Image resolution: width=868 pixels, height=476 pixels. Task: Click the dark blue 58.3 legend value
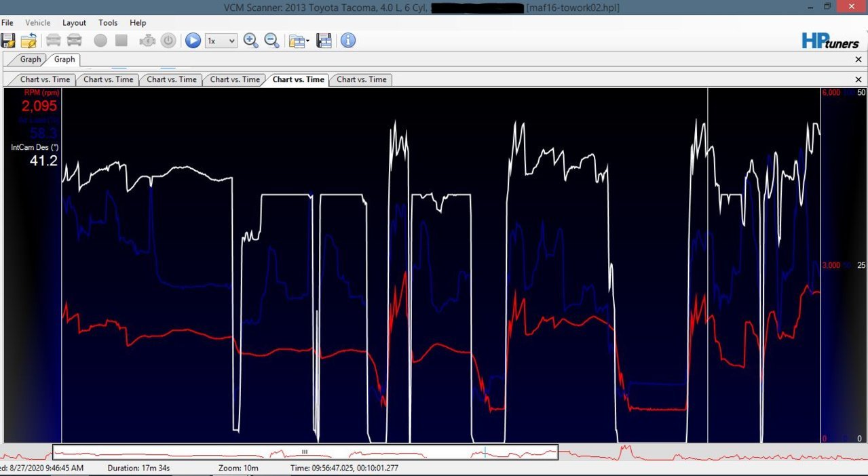(x=43, y=132)
